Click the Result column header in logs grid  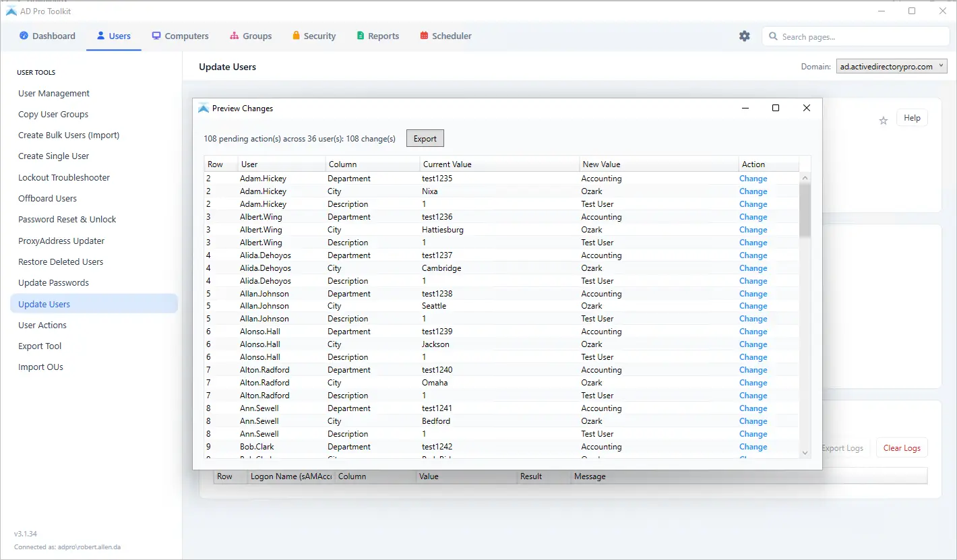543,476
